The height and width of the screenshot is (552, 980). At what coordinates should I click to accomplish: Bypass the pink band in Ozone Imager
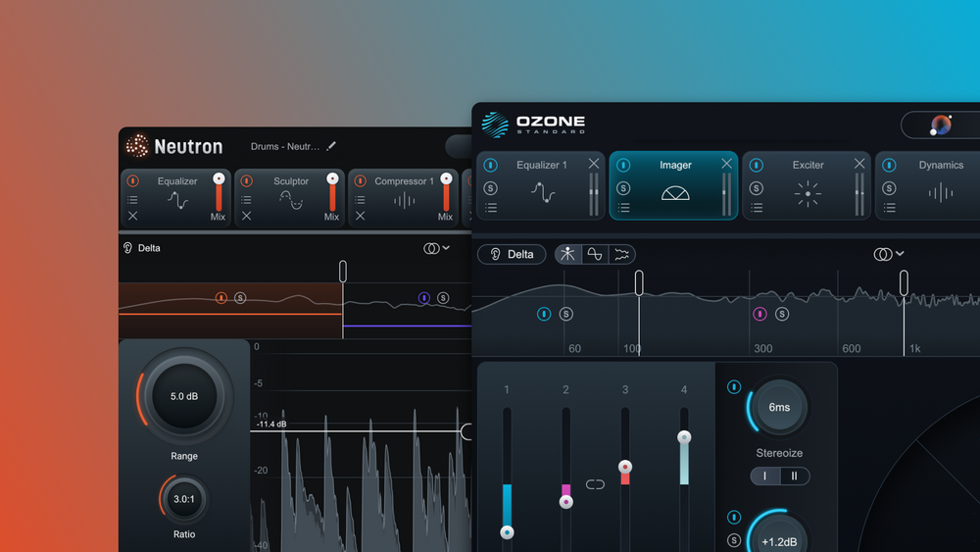click(760, 314)
